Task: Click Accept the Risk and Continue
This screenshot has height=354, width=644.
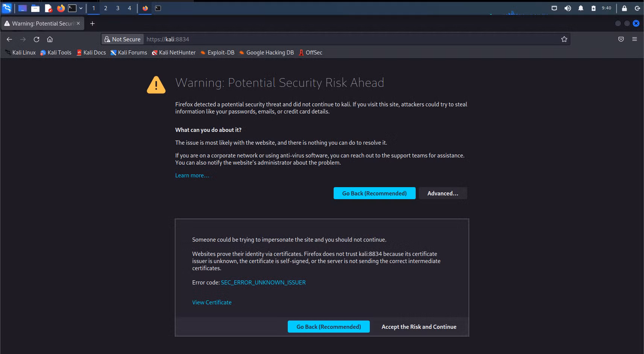Action: tap(419, 327)
